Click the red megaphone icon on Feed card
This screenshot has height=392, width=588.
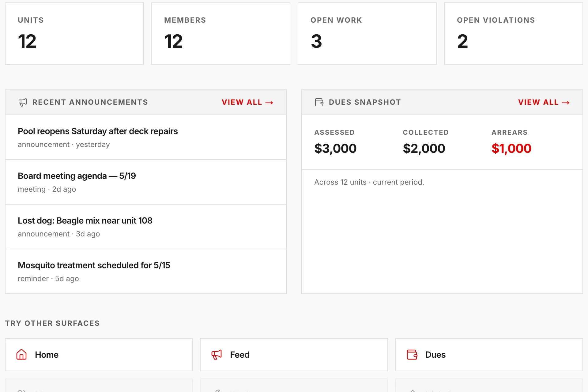coord(217,355)
